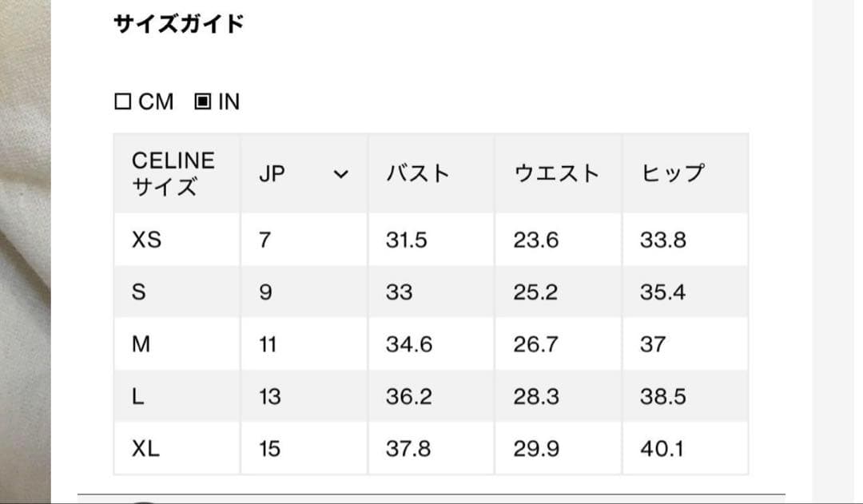Screen dimensions: 863x504
Task: Click the 25.2 waist value for S
Action: coord(535,292)
